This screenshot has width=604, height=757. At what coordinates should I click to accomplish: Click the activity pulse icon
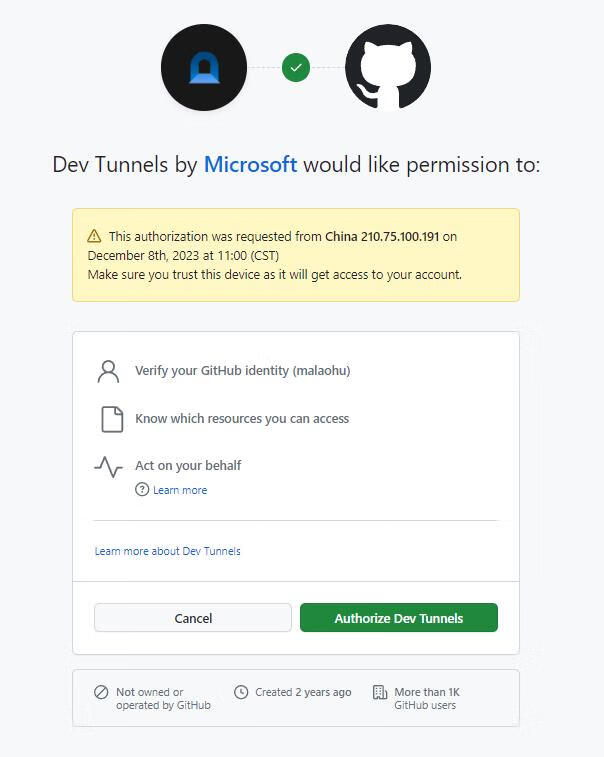pyautogui.click(x=108, y=467)
